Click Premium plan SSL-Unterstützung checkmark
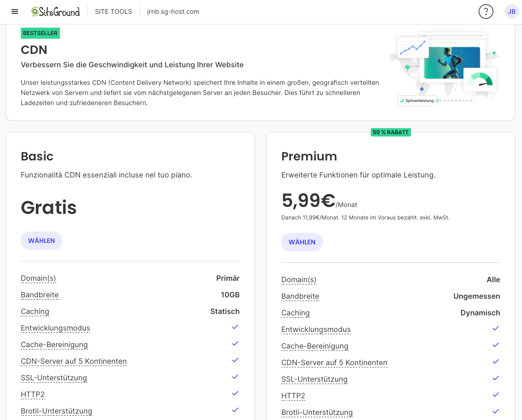This screenshot has width=522, height=420. (x=496, y=378)
